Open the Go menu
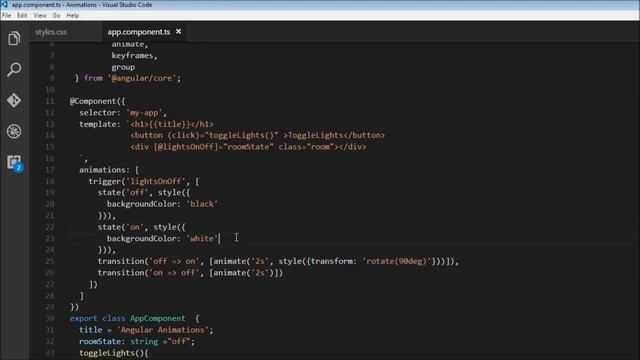The width and height of the screenshot is (640, 360). tap(56, 16)
